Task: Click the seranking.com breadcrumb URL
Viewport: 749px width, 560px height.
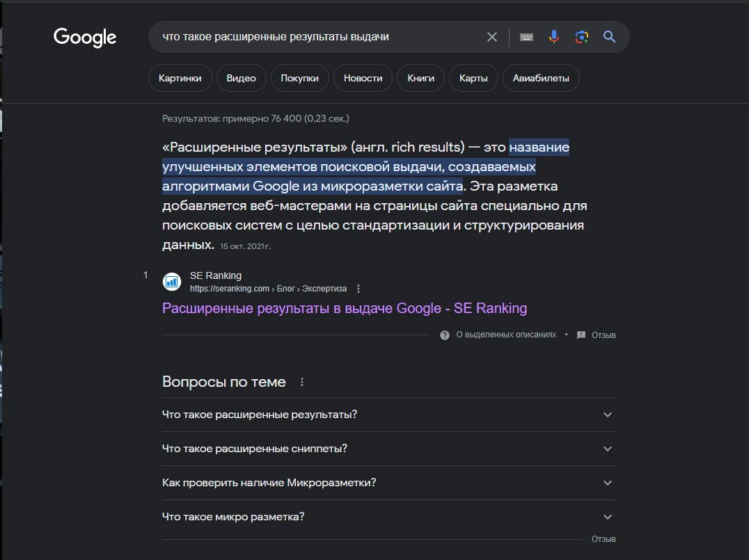Action: (268, 289)
